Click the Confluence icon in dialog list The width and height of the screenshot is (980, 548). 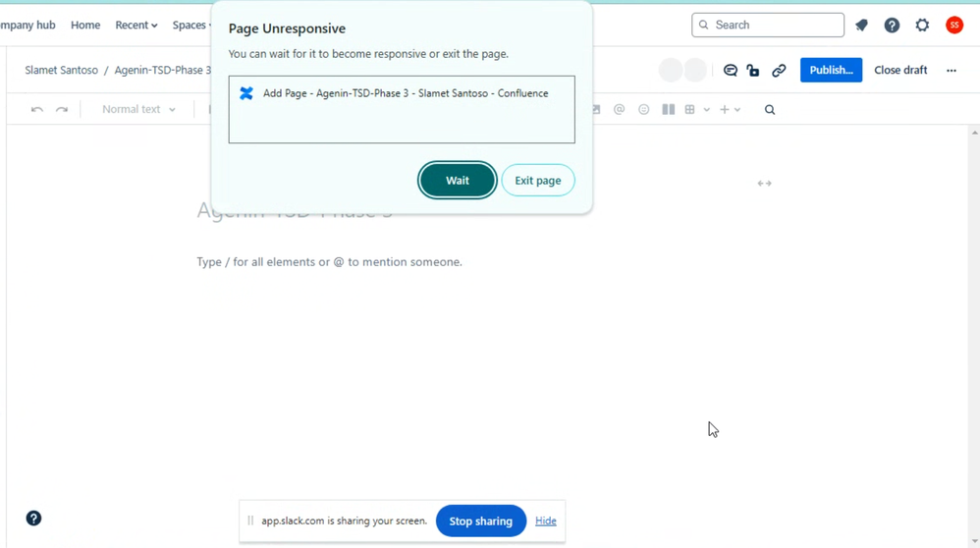(246, 93)
